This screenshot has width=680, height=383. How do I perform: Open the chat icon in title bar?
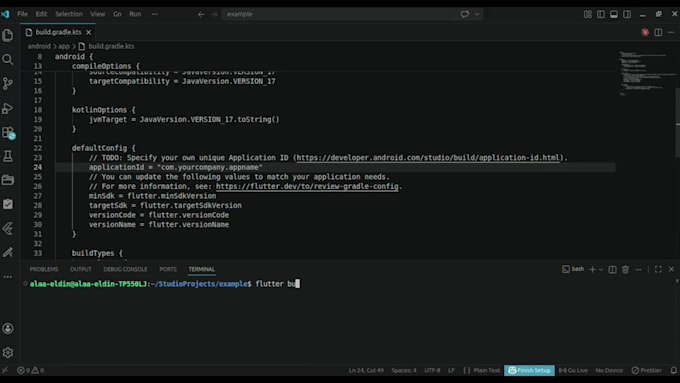[465, 14]
